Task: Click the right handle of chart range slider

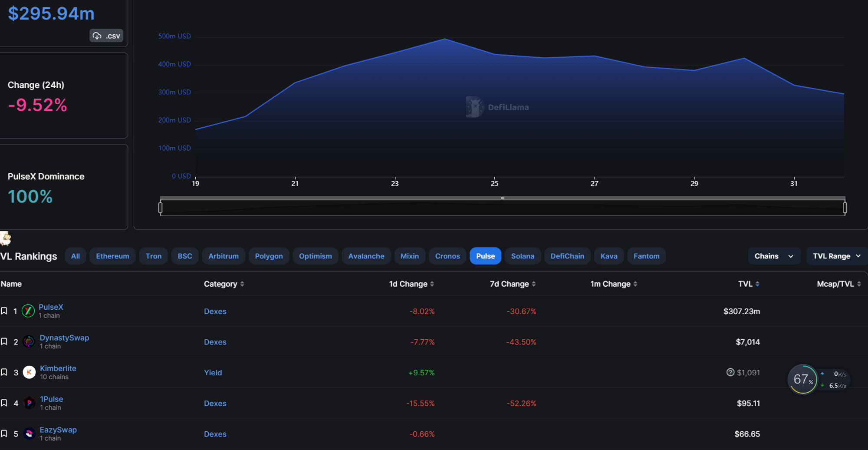Action: (x=845, y=208)
